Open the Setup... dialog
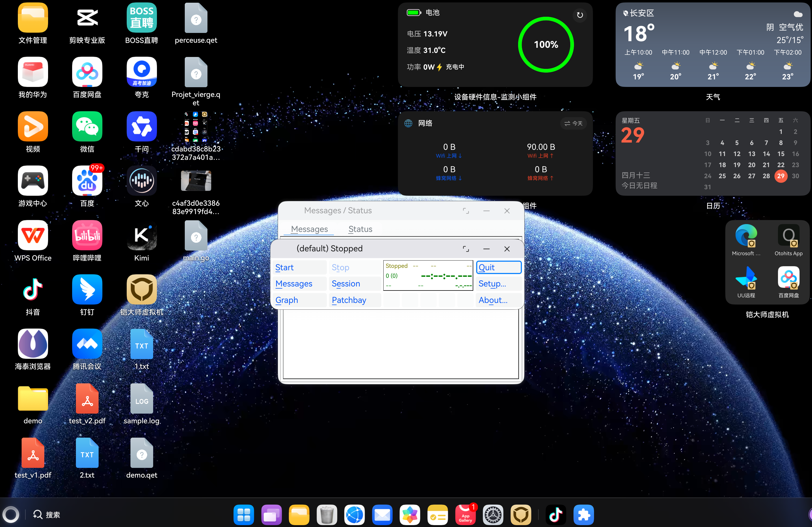Image resolution: width=812 pixels, height=527 pixels. [x=499, y=283]
